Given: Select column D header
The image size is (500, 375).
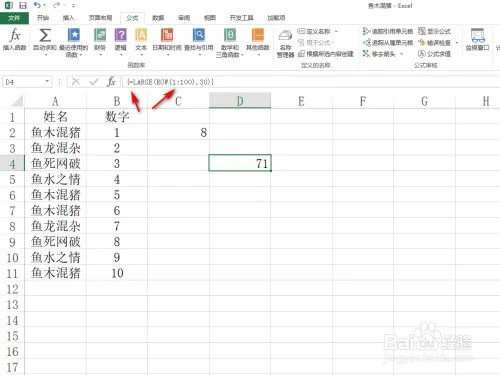Looking at the screenshot, I should coord(240,101).
